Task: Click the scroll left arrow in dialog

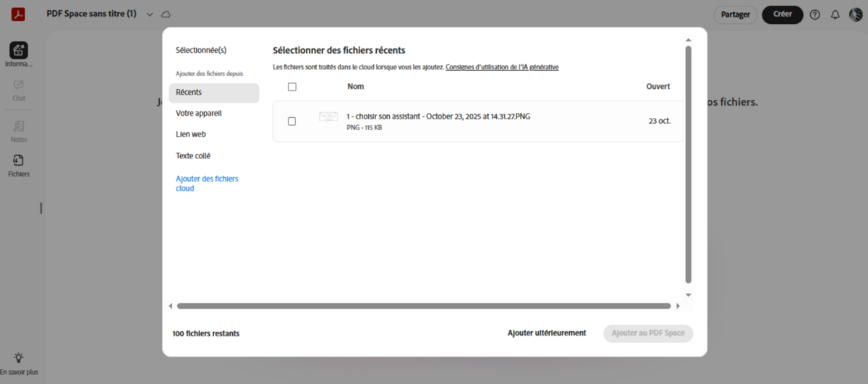Action: point(171,306)
